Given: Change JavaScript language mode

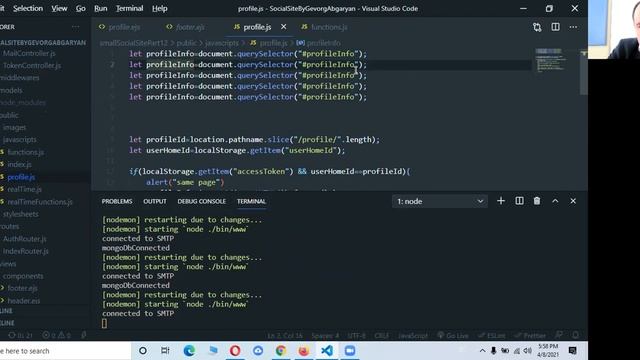Looking at the screenshot, I should [x=413, y=336].
